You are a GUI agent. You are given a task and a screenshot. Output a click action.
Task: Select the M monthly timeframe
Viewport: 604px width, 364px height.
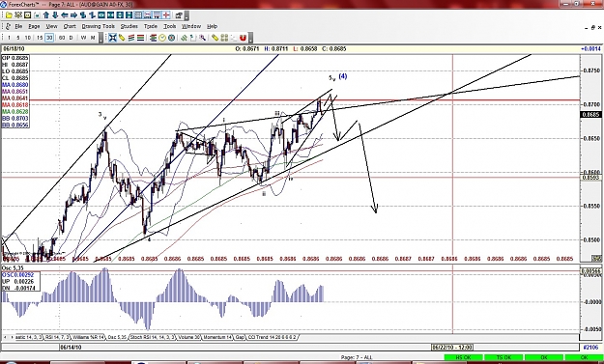(93, 38)
